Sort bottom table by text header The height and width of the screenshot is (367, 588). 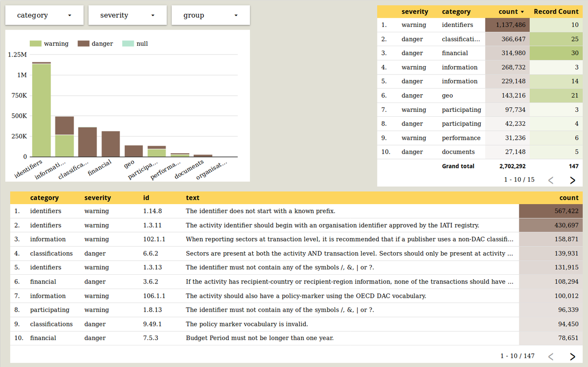[x=193, y=198]
